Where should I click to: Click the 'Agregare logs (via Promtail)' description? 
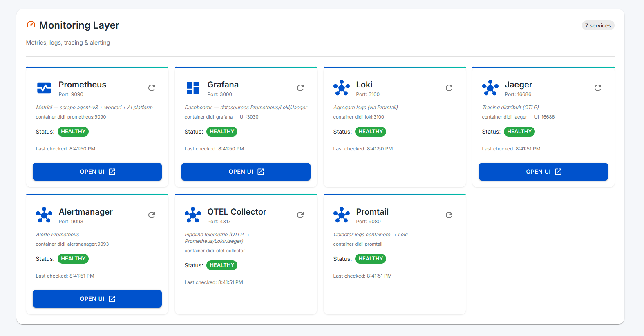pos(366,108)
